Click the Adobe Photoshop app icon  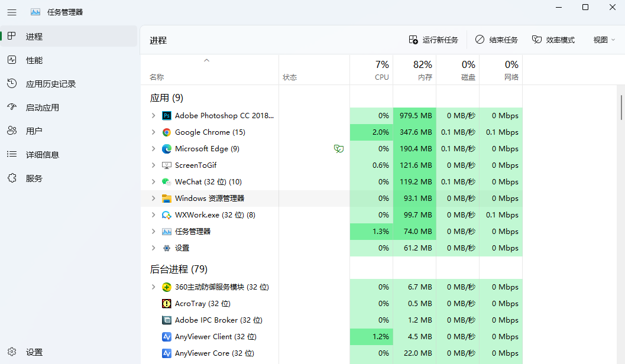point(167,116)
